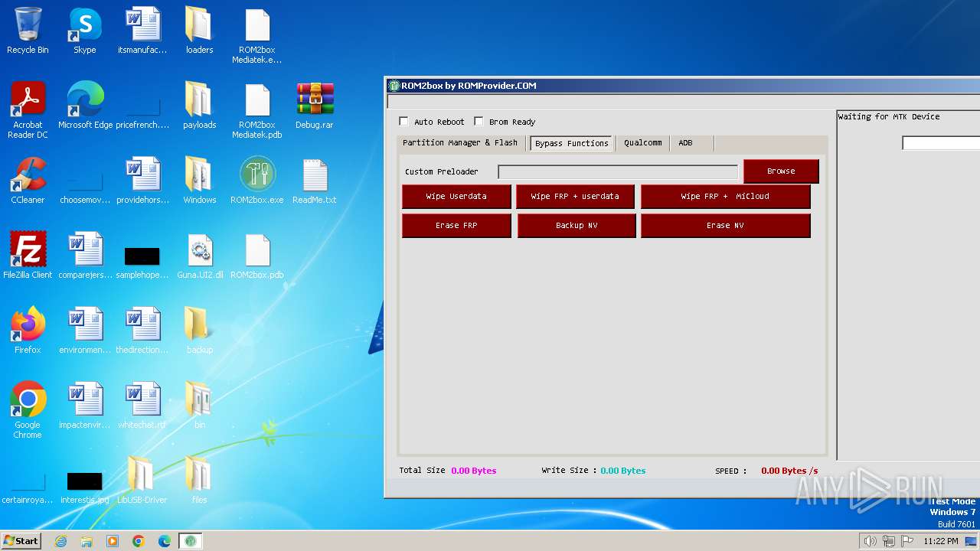Open the interestis.jpg image file
The height and width of the screenshot is (551, 980).
point(85,488)
